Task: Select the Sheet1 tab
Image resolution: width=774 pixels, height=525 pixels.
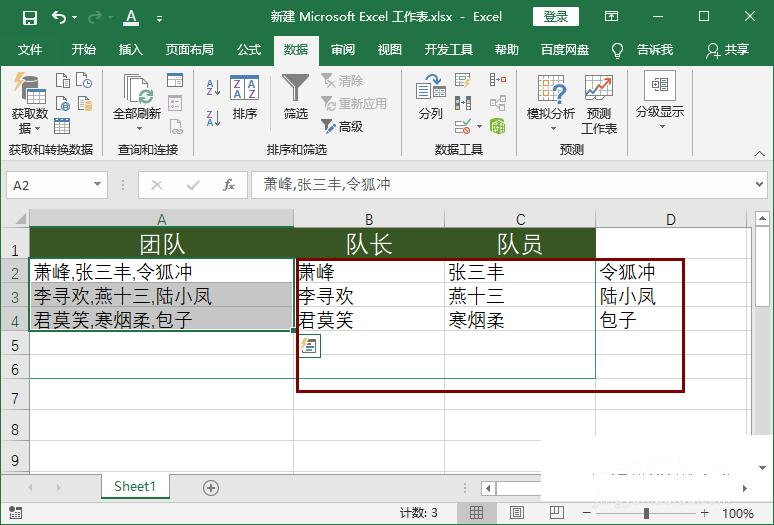Action: 135,487
